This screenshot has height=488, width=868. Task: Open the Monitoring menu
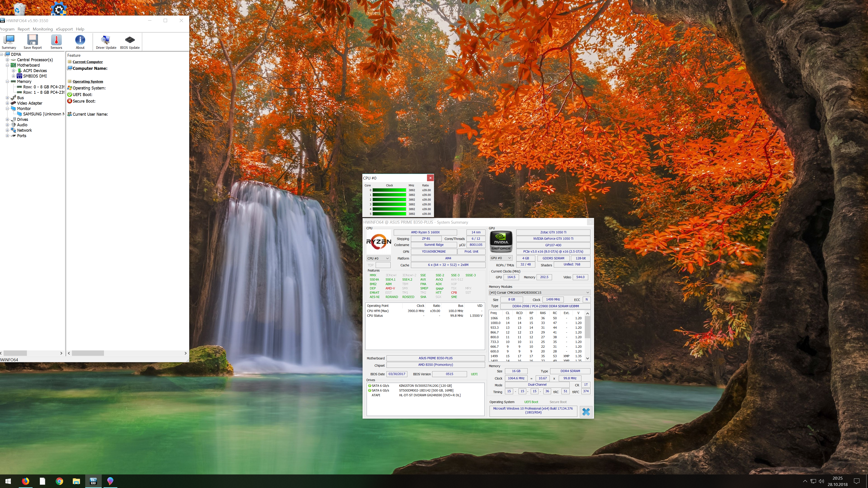(x=42, y=29)
